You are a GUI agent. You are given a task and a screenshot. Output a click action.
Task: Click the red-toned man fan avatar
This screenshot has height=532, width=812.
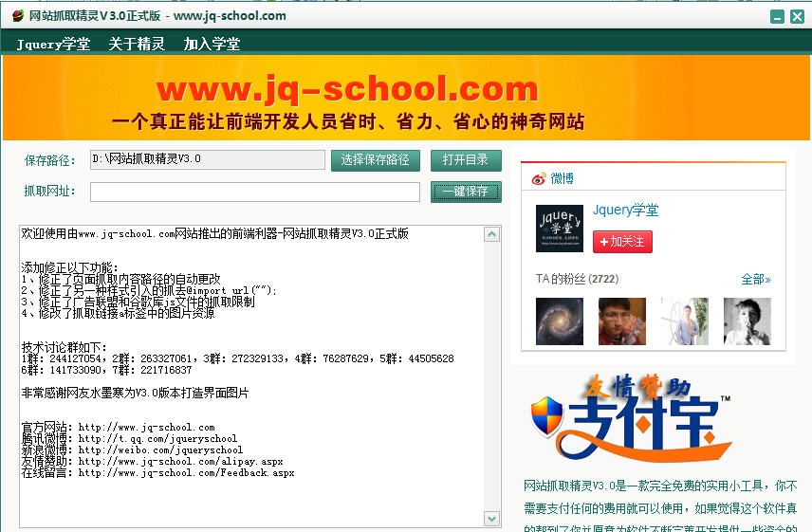coord(622,321)
